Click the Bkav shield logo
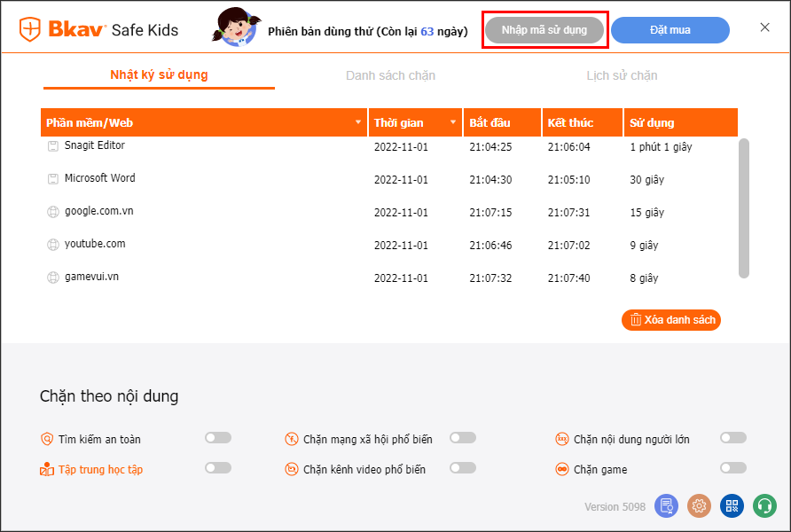The height and width of the screenshot is (532, 791). (30, 30)
